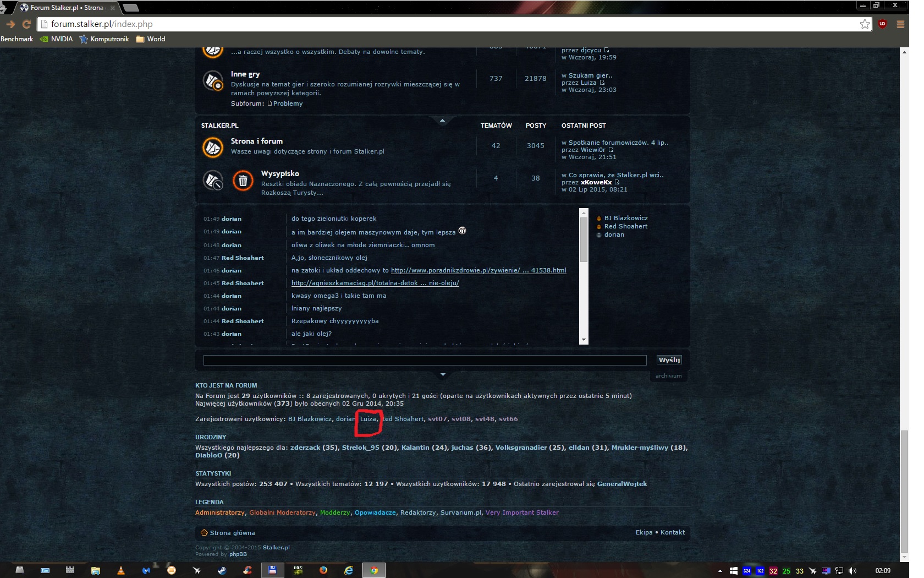Open the Very Important Stalker group
924x578 pixels.
click(522, 512)
